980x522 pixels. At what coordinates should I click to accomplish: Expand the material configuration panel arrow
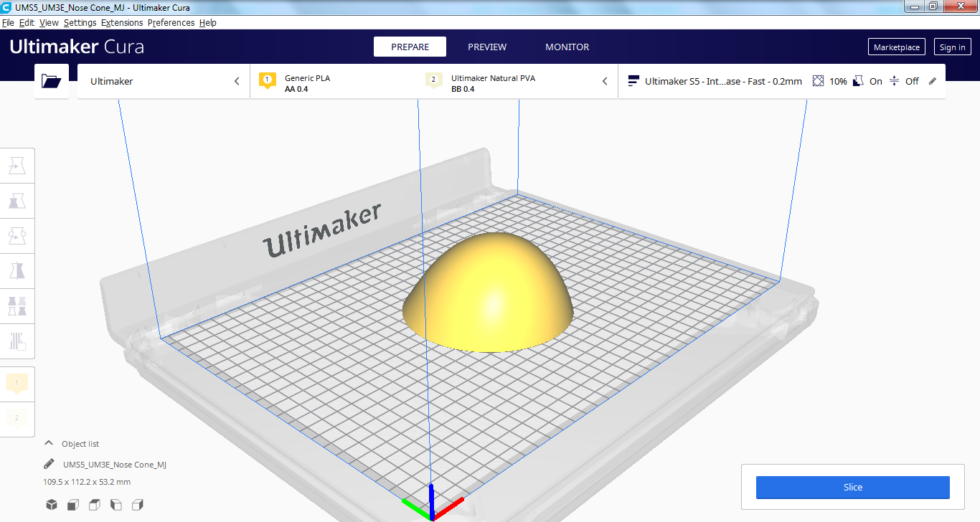coord(605,81)
